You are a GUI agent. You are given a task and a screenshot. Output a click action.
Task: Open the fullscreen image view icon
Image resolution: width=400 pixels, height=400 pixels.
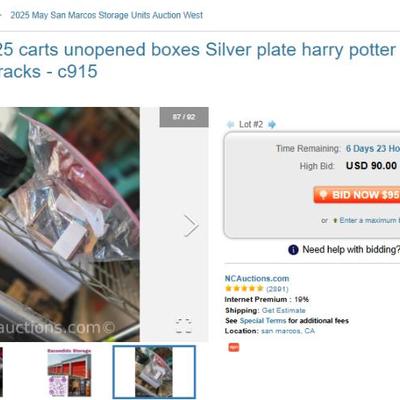pos(184,326)
